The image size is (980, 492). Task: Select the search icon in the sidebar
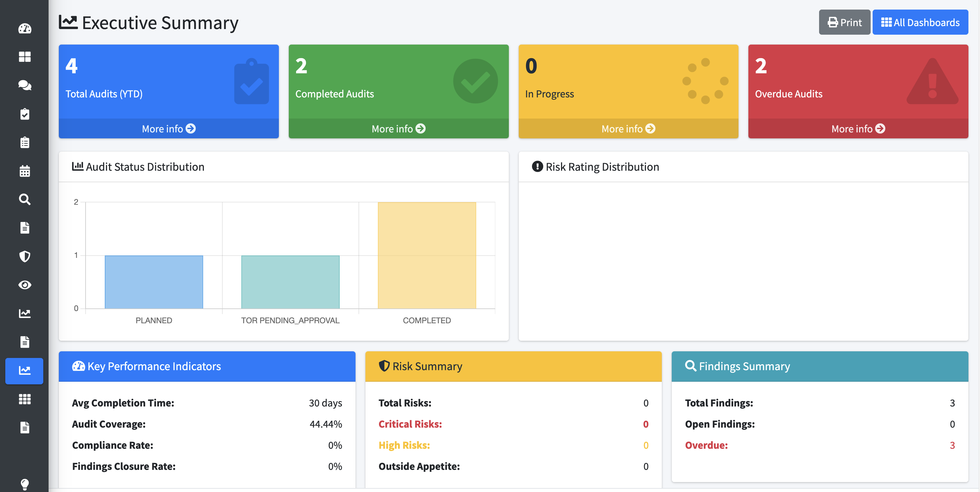(24, 199)
